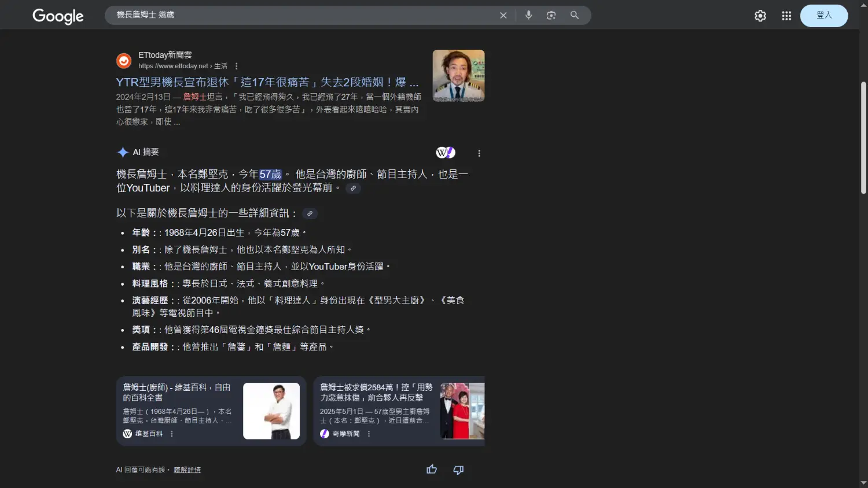868x488 pixels.
Task: Give thumbs up to AI summary
Action: 432,469
